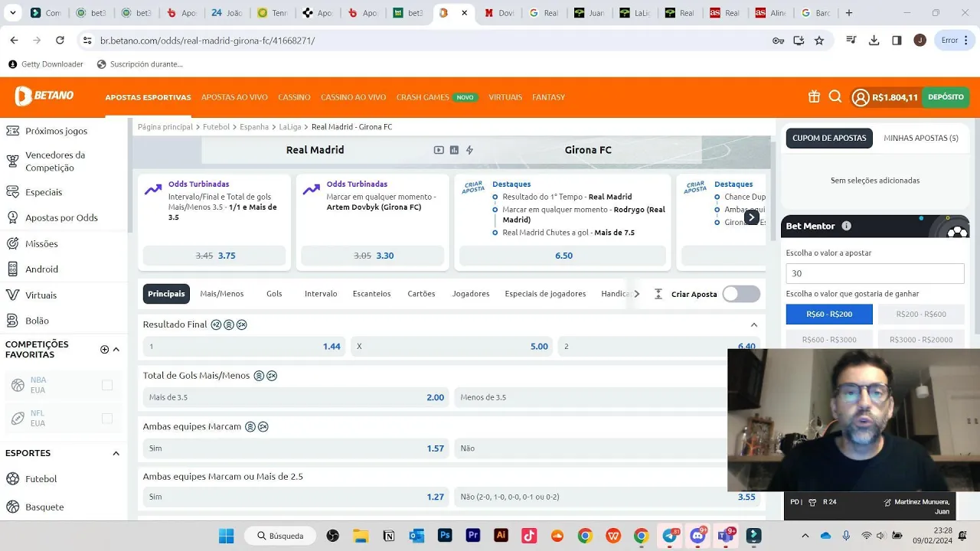This screenshot has height=551, width=980.
Task: Open the browser tab list dropdown
Action: 13,13
